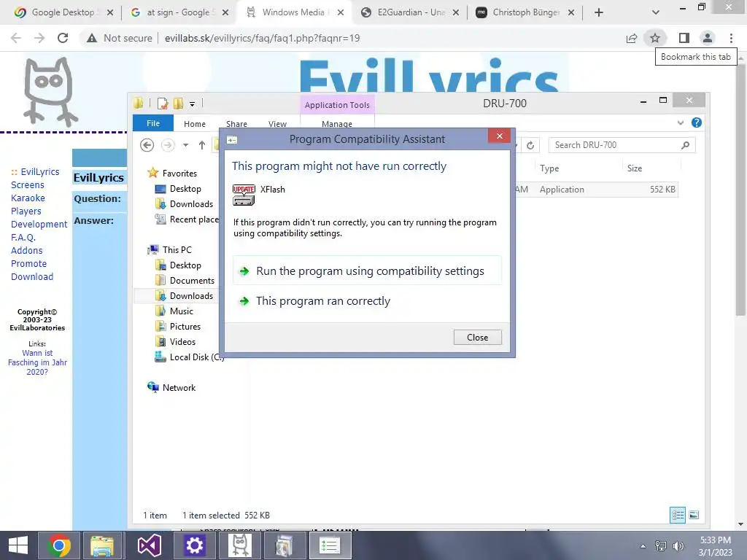This screenshot has height=560, width=747.
Task: Open Karaoke link on EvilLyrics page
Action: coord(28,198)
